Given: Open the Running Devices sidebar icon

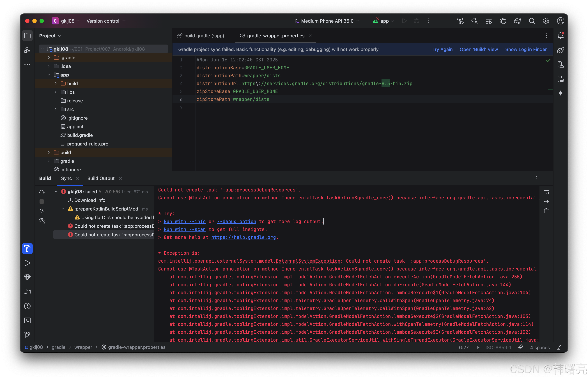Looking at the screenshot, I should [561, 79].
